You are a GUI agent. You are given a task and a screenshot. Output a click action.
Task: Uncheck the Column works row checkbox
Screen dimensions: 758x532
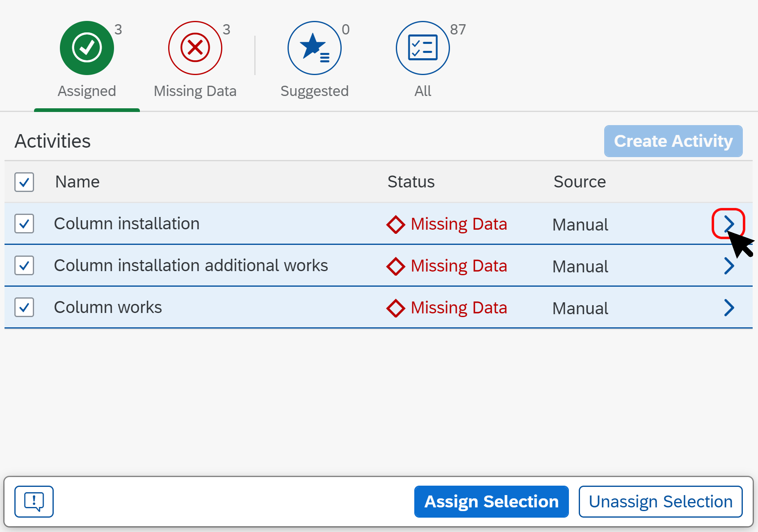(x=24, y=307)
